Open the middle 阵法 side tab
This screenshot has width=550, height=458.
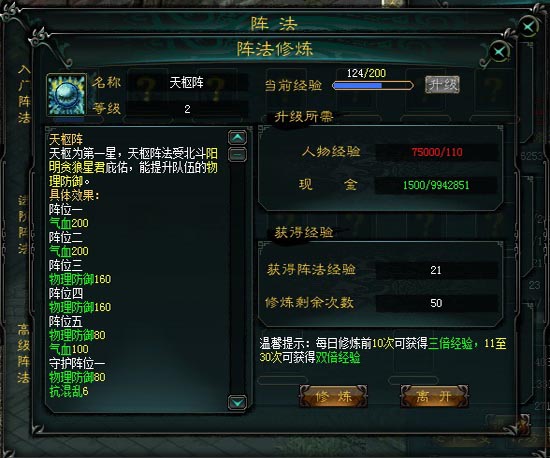pyautogui.click(x=23, y=224)
